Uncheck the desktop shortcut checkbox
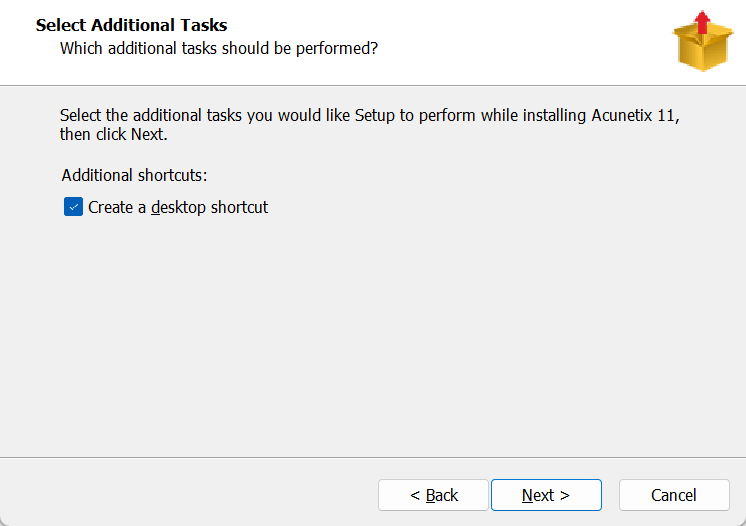Screen dimensions: 746x526 pos(73,207)
